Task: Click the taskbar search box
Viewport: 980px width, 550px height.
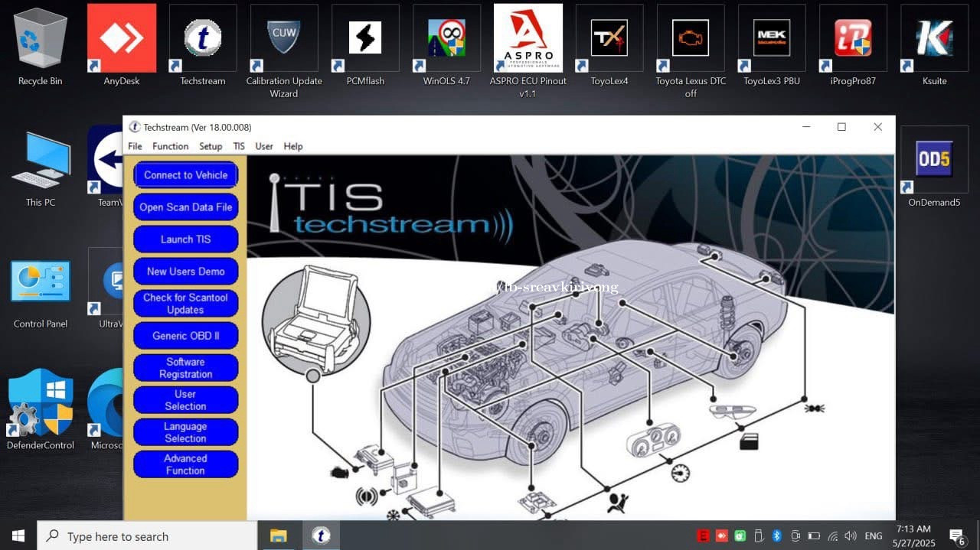Action: click(147, 536)
